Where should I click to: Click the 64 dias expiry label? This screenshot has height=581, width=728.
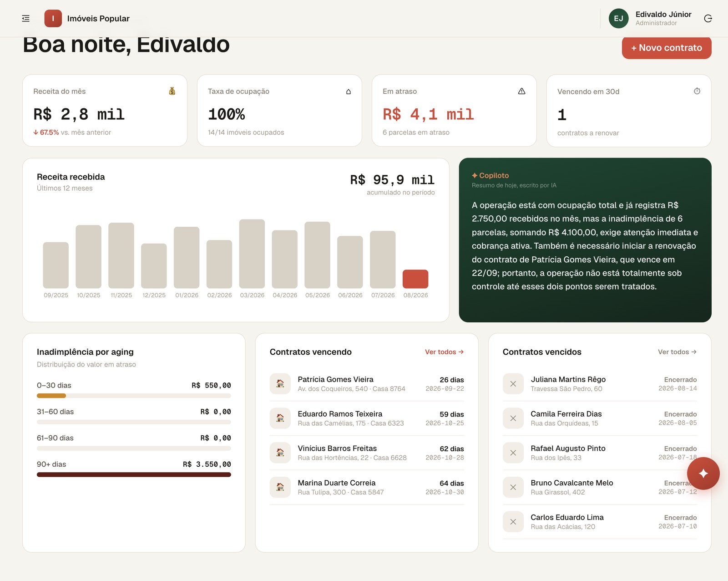452,483
